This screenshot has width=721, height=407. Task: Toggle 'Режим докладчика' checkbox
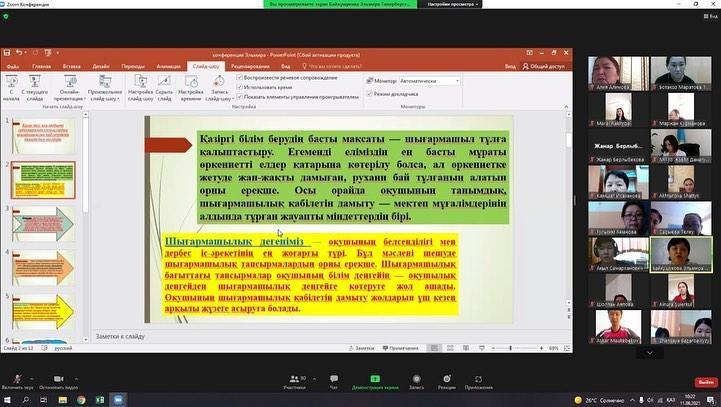(368, 92)
